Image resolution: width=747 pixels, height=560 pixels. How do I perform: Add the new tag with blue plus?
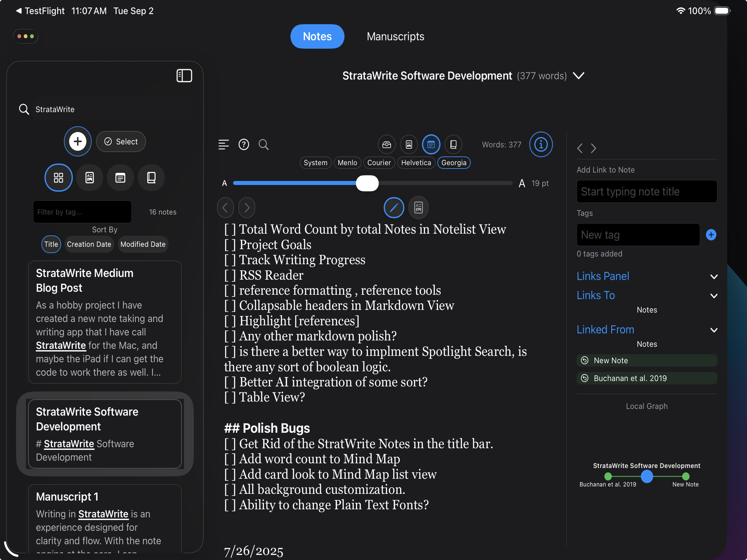pos(711,235)
